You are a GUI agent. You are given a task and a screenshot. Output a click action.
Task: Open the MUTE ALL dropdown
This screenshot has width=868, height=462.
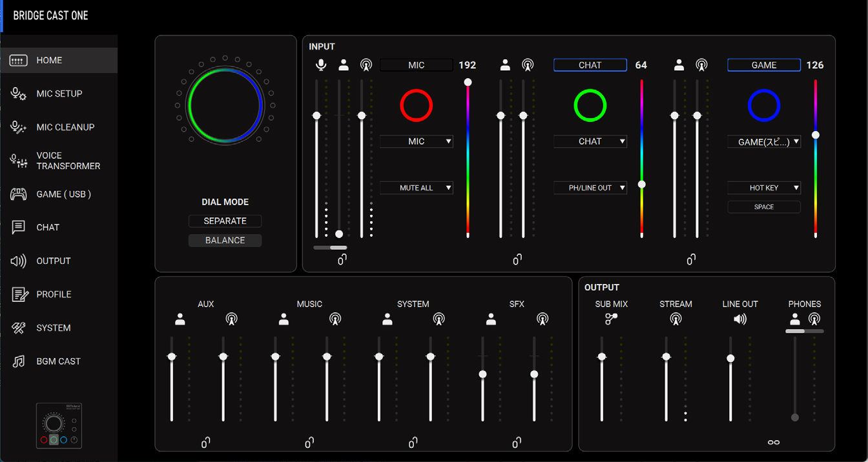[x=417, y=188]
